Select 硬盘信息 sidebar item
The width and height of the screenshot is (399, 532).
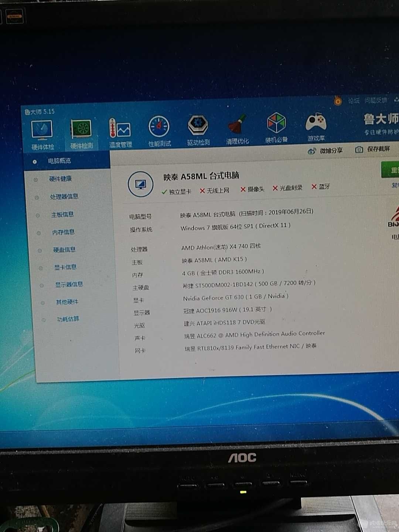[x=64, y=249]
